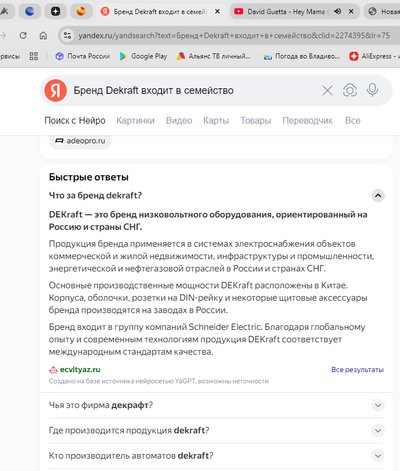Image resolution: width=400 pixels, height=471 pixels.
Task: Select the Видео search tab
Action: click(179, 120)
